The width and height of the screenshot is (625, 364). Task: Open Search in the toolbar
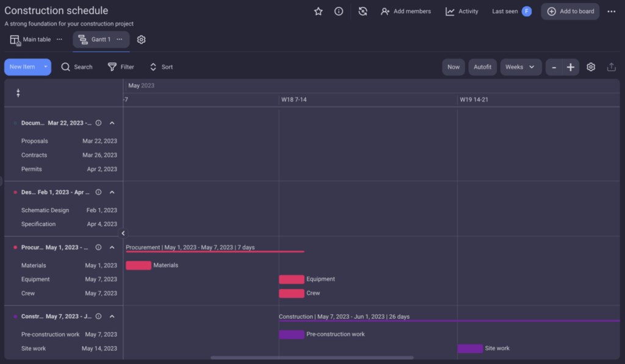77,67
